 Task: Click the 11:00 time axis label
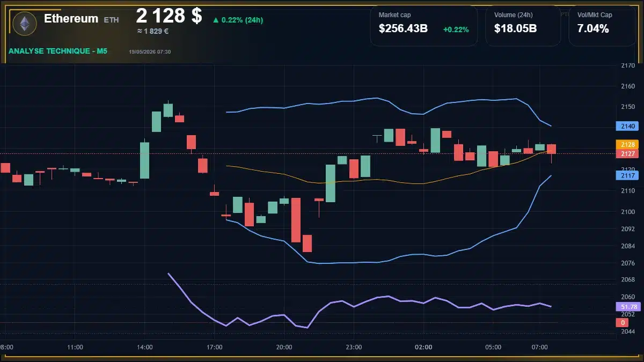pos(75,348)
